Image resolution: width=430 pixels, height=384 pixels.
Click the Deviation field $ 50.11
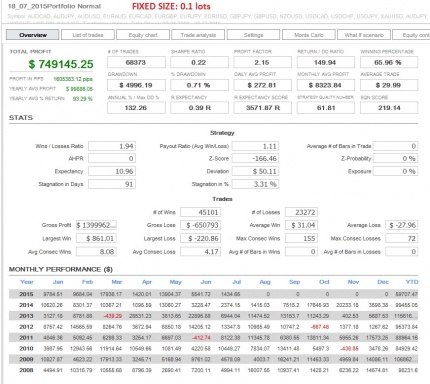[x=255, y=171]
